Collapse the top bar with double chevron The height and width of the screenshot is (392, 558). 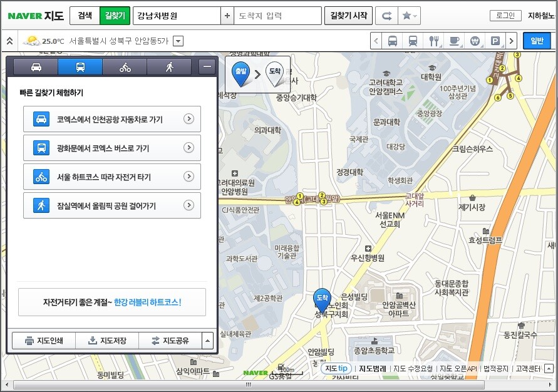point(10,41)
